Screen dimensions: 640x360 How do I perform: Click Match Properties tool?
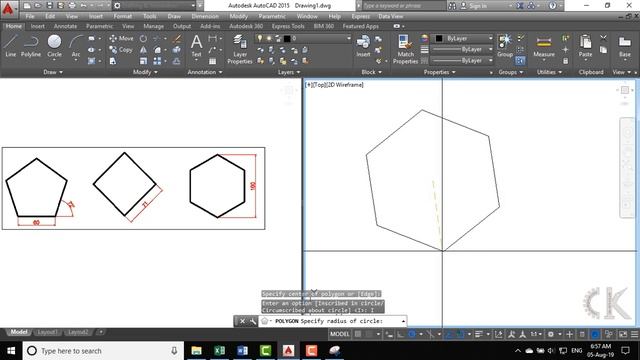point(405,49)
